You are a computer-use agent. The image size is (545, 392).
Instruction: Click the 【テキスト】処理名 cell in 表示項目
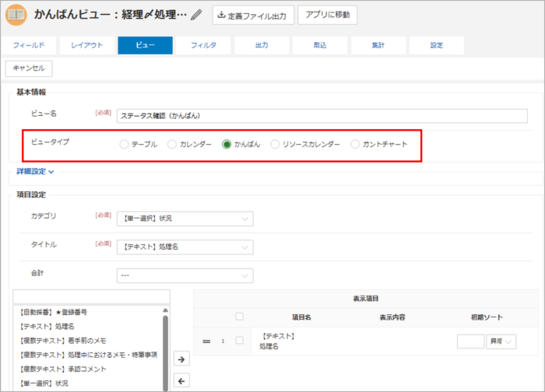[277, 341]
